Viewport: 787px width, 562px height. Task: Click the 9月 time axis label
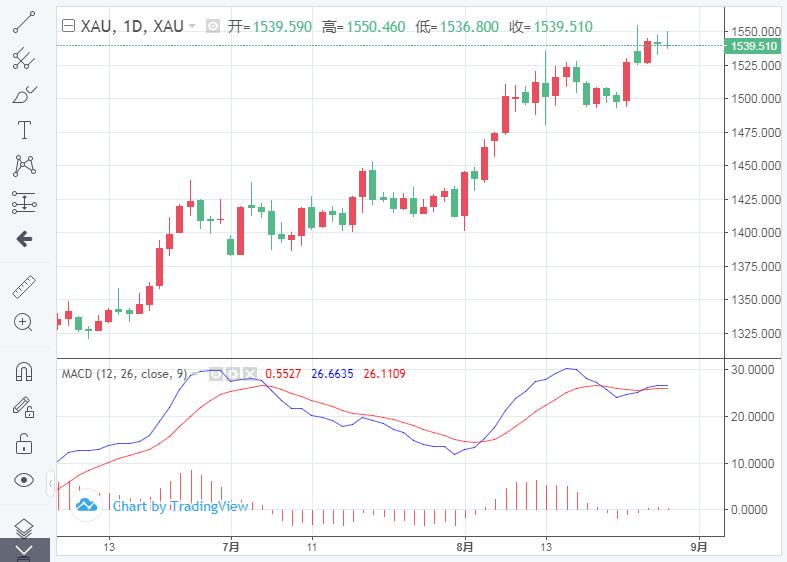[x=699, y=546]
